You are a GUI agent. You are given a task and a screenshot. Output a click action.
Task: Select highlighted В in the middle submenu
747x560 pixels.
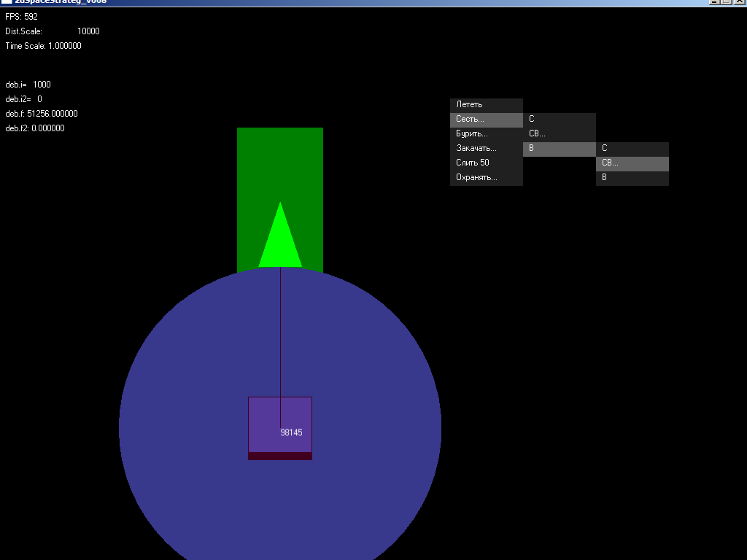[559, 149]
